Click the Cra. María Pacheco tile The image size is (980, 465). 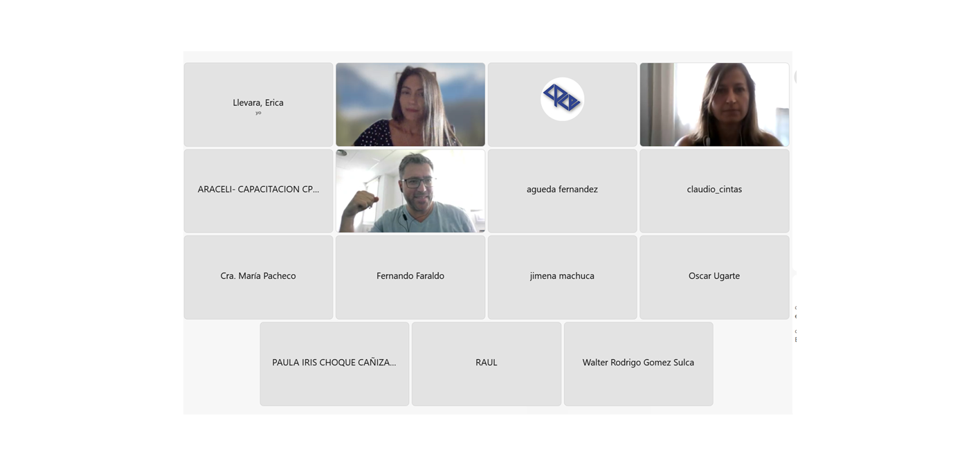tap(258, 277)
